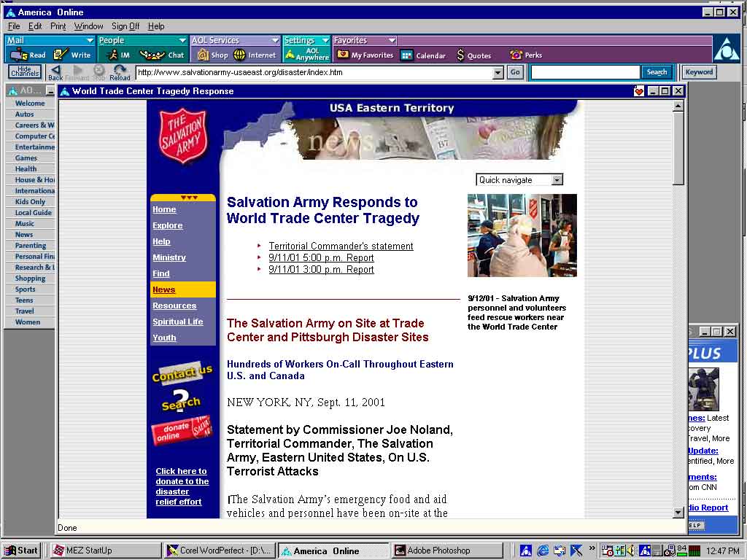Click the Ministry navigation link

pos(169,257)
